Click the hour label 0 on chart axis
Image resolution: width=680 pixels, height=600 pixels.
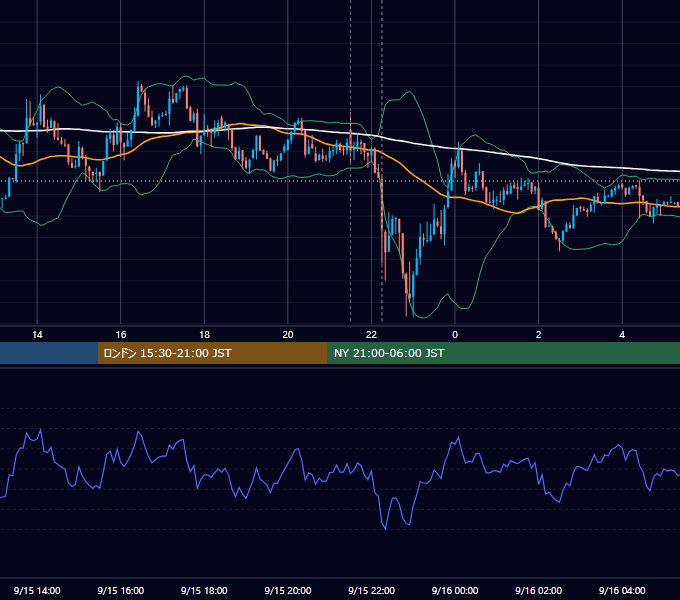pos(455,335)
